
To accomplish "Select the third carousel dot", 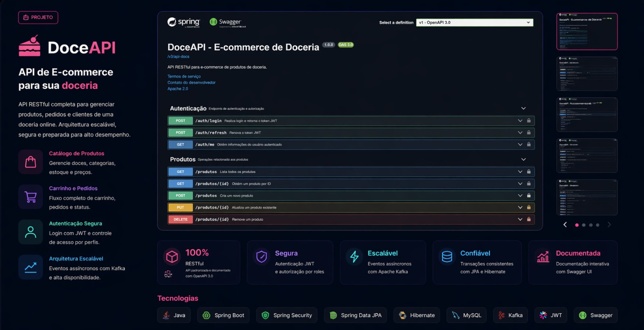I will coord(591,225).
